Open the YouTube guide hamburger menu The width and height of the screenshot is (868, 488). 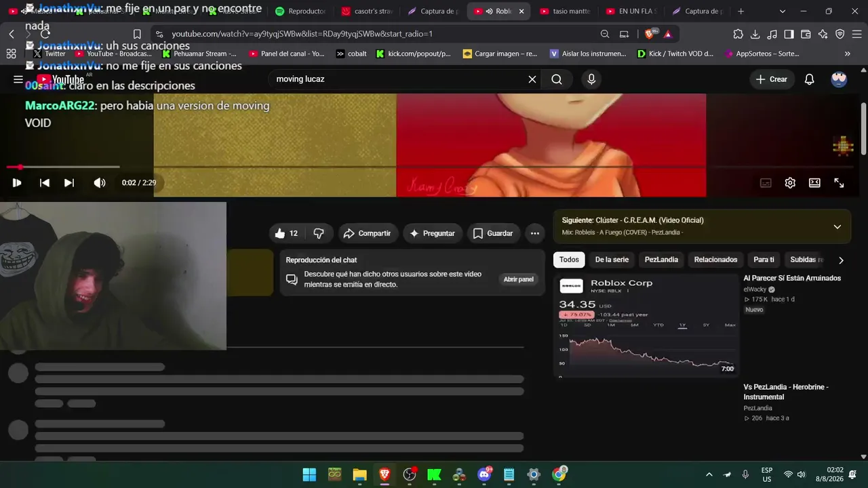coord(18,79)
